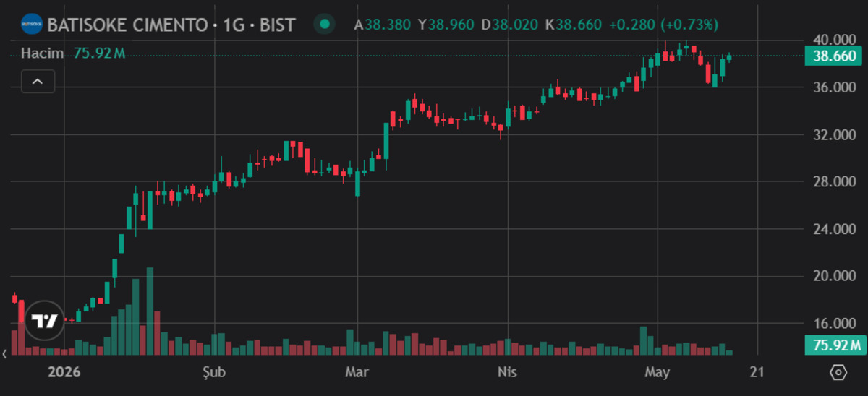
Task: Select the Hacim volume indicator legend
Action: pyautogui.click(x=42, y=53)
